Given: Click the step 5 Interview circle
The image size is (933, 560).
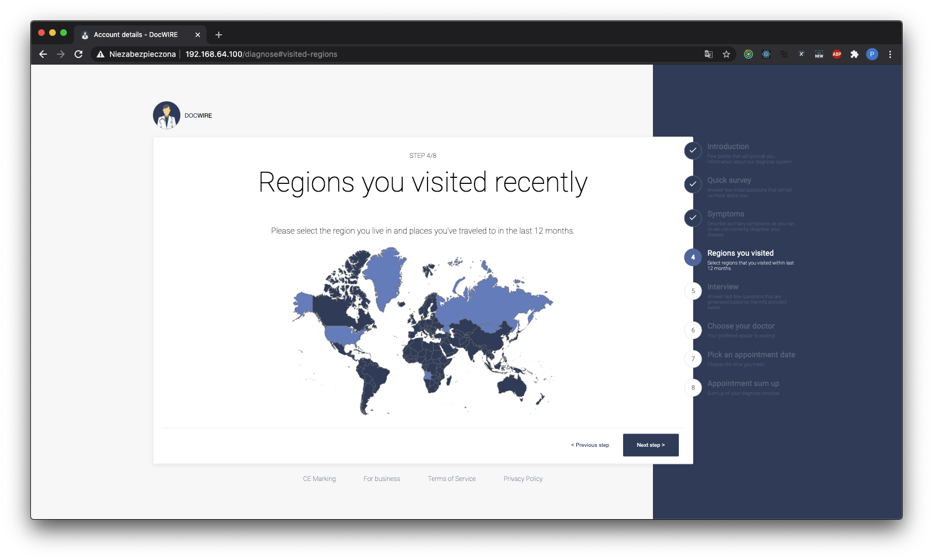Looking at the screenshot, I should pos(693,291).
